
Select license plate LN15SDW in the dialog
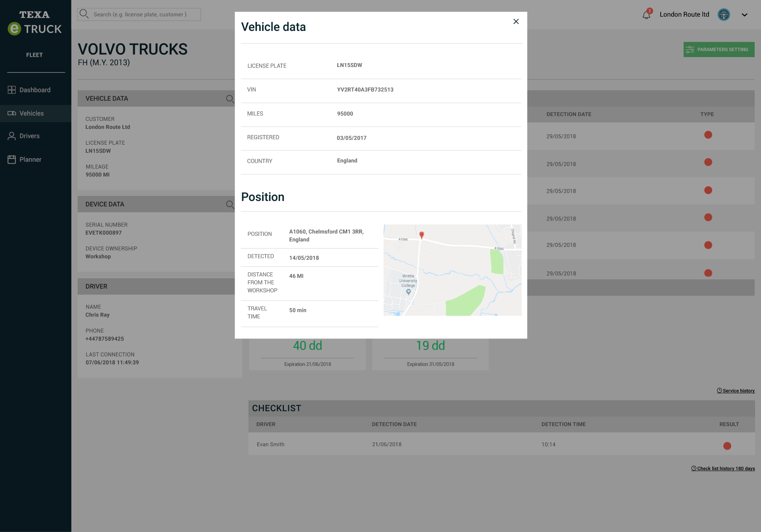349,65
